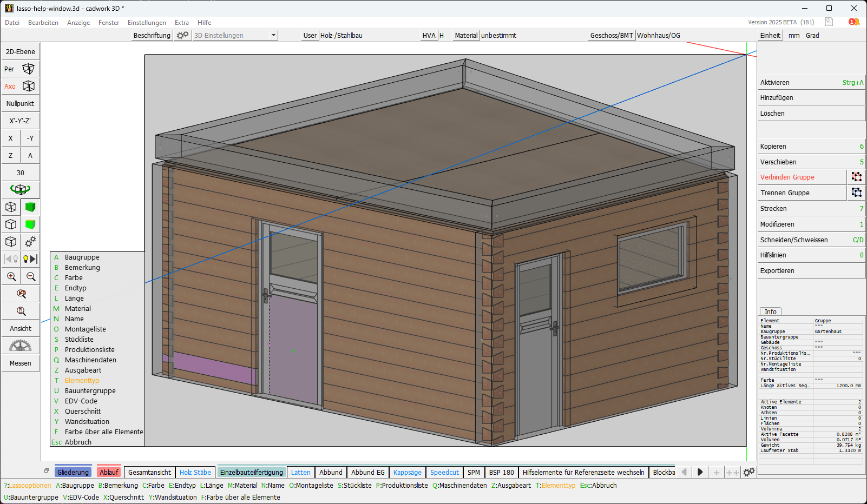Click the X'-Y'-Z' axes button
The height and width of the screenshot is (504, 867).
(21, 121)
